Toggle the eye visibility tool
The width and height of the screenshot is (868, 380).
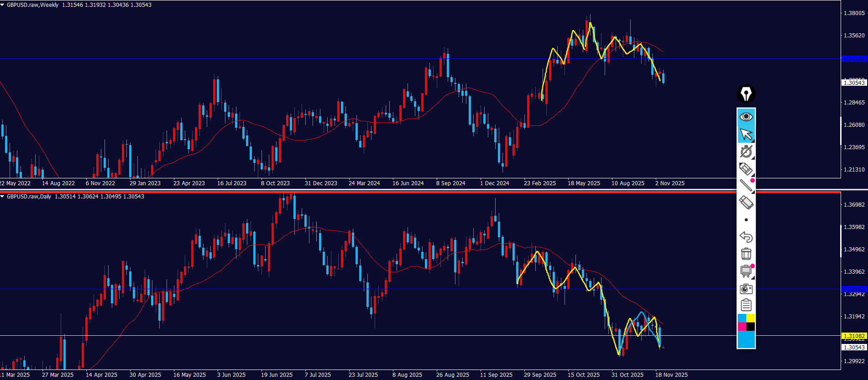746,117
